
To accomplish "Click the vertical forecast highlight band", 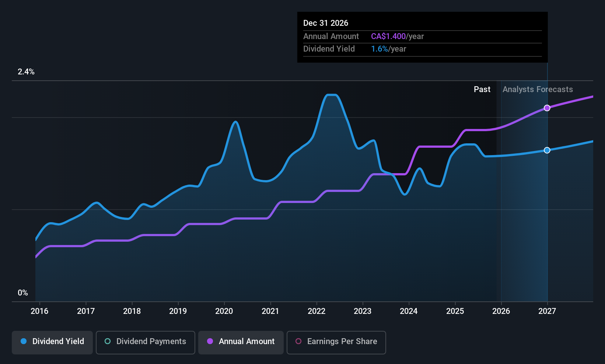I will tap(524, 184).
